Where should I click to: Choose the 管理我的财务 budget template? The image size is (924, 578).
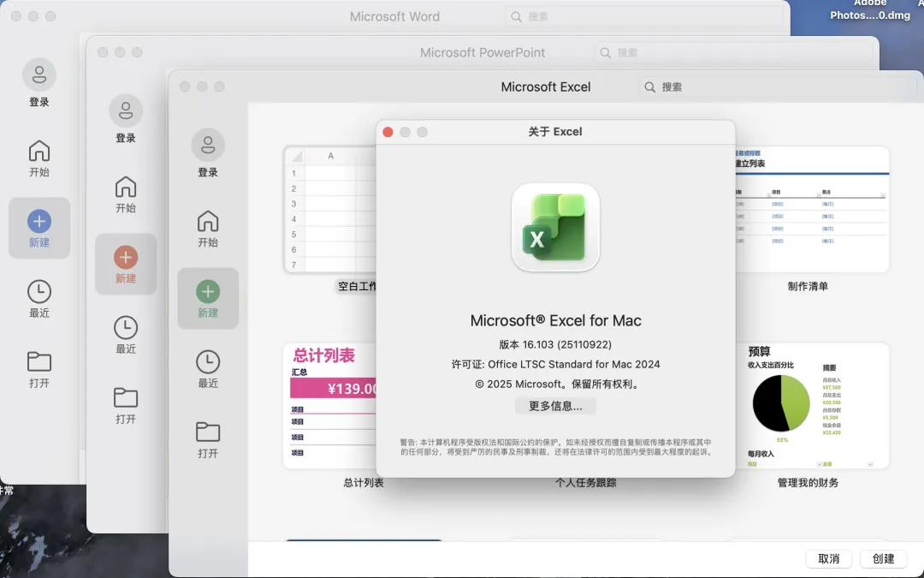coord(808,405)
